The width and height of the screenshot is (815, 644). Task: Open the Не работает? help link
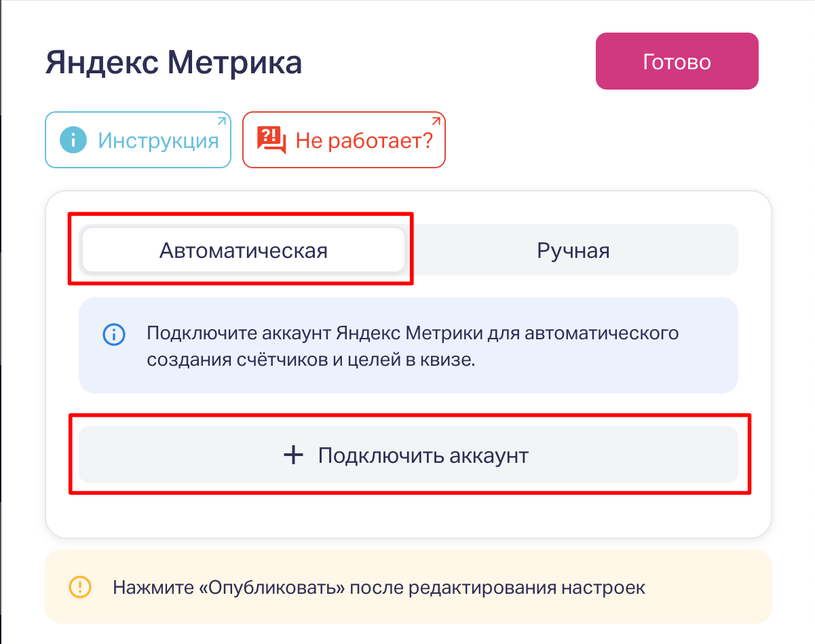tap(364, 140)
